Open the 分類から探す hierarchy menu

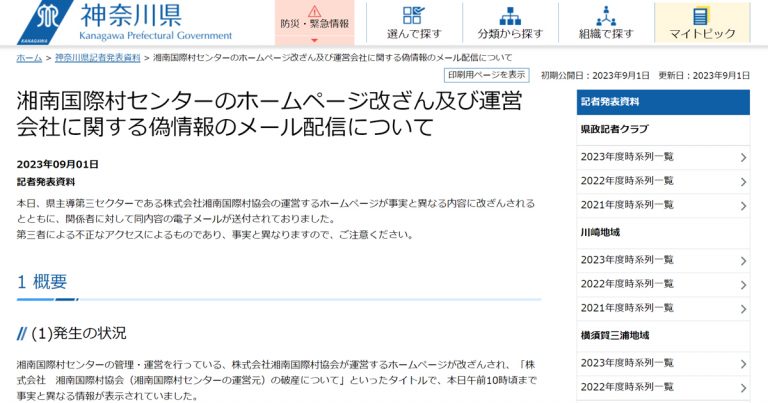click(510, 22)
